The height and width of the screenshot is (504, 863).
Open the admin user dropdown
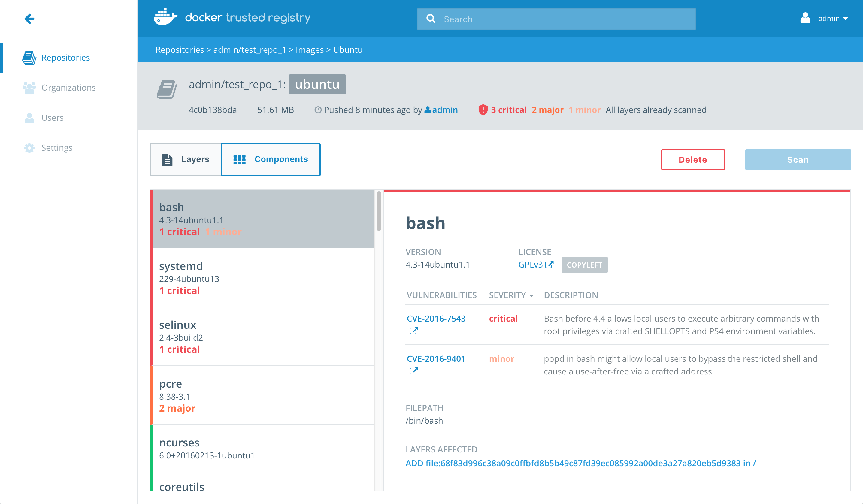click(832, 19)
